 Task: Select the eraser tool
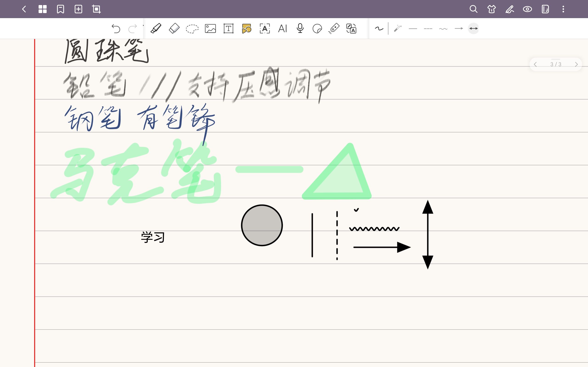tap(174, 28)
